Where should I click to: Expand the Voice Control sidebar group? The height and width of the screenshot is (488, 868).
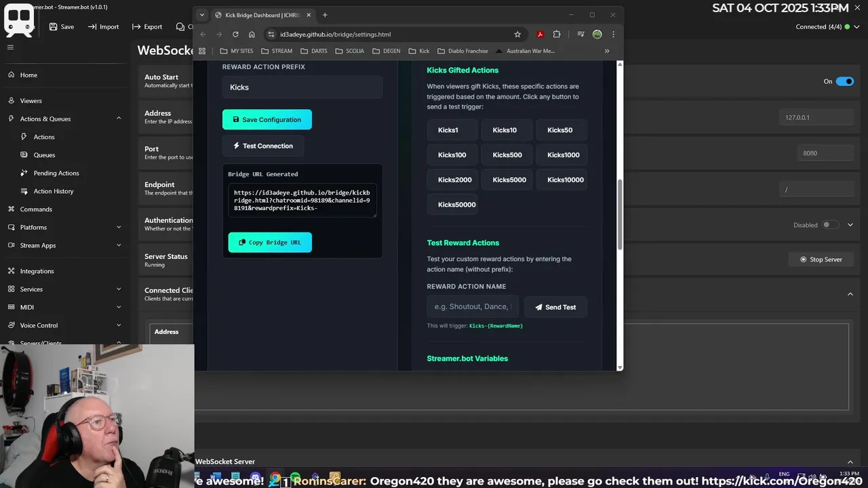[x=119, y=325]
